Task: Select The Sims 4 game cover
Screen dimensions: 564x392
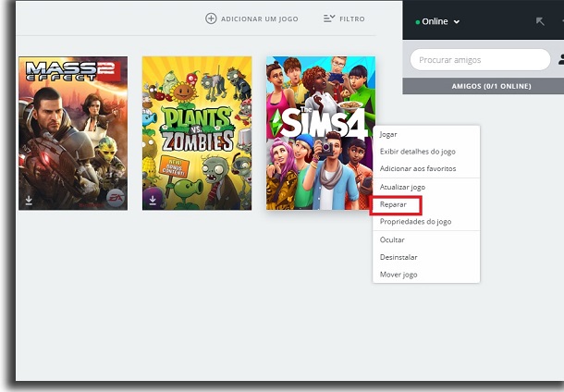Action: [320, 133]
